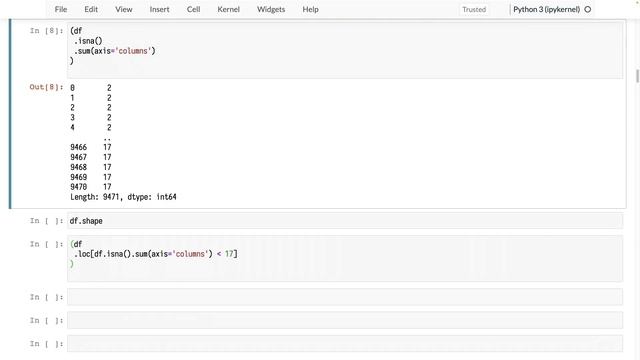Open the View menu
Image resolution: width=640 pixels, height=360 pixels.
pyautogui.click(x=123, y=9)
